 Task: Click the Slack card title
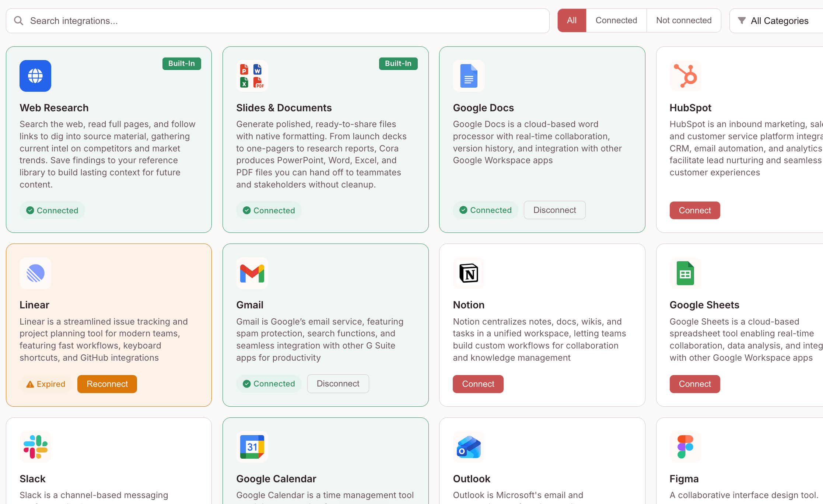32,479
